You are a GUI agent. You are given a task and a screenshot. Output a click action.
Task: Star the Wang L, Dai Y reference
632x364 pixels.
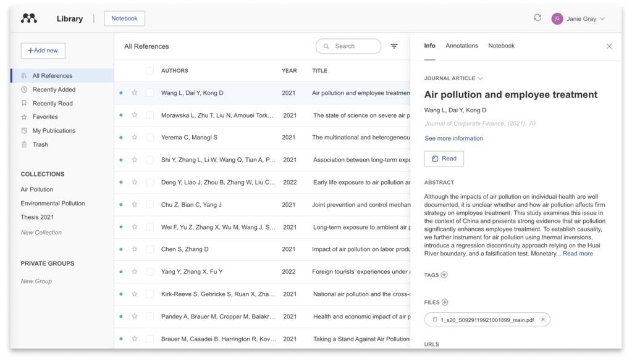[x=135, y=93]
